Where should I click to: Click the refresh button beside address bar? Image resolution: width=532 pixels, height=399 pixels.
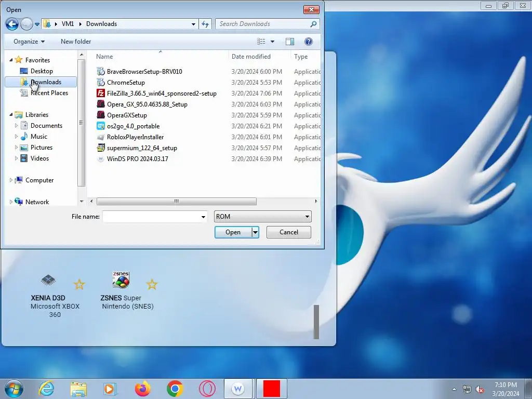pyautogui.click(x=205, y=24)
